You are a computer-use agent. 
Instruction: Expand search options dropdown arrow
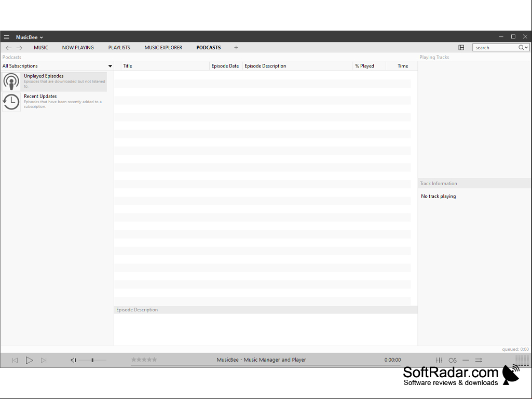pyautogui.click(x=526, y=48)
